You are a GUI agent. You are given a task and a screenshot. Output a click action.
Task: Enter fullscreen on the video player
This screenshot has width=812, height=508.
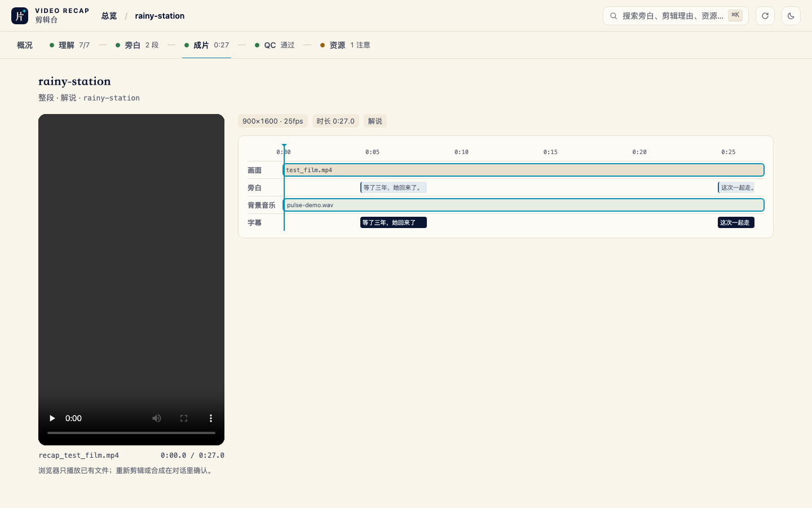184,418
